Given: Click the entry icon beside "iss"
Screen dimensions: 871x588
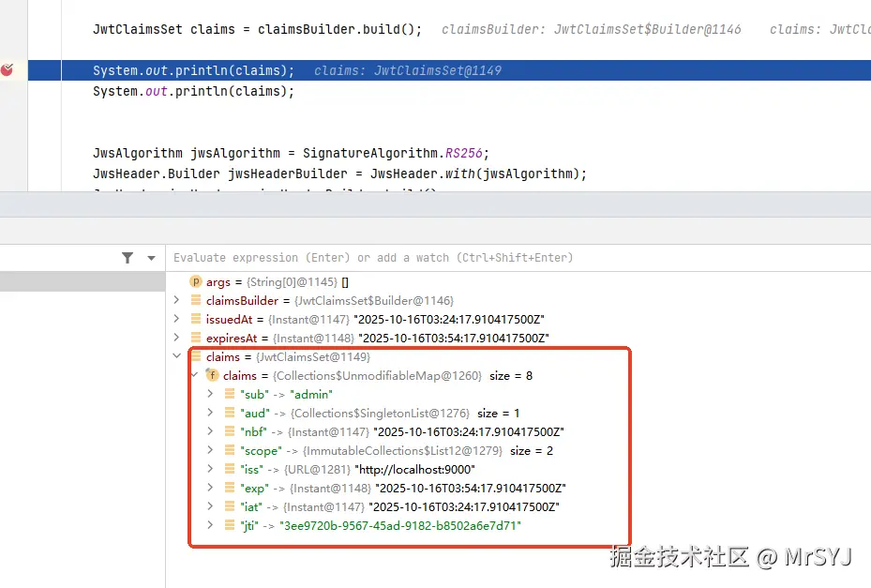Looking at the screenshot, I should tap(230, 469).
